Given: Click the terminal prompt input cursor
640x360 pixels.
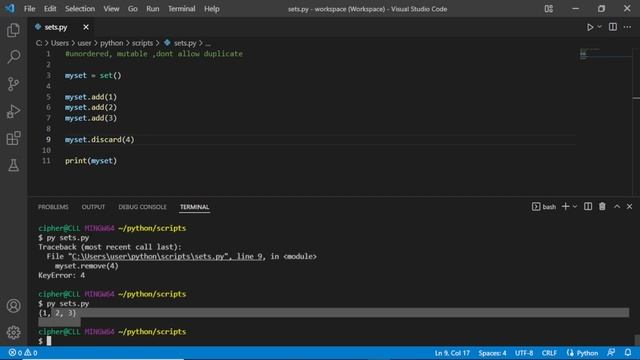Looking at the screenshot, I should (x=49, y=341).
